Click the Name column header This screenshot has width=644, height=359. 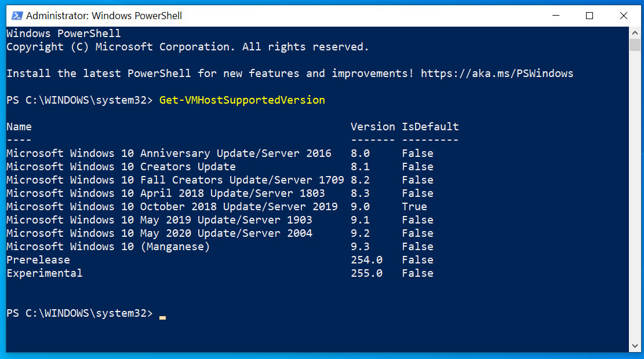(19, 127)
